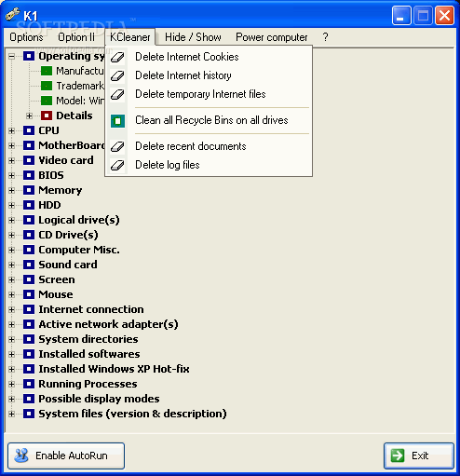Expand the Computer Misc. node
460x476 pixels.
(x=11, y=250)
